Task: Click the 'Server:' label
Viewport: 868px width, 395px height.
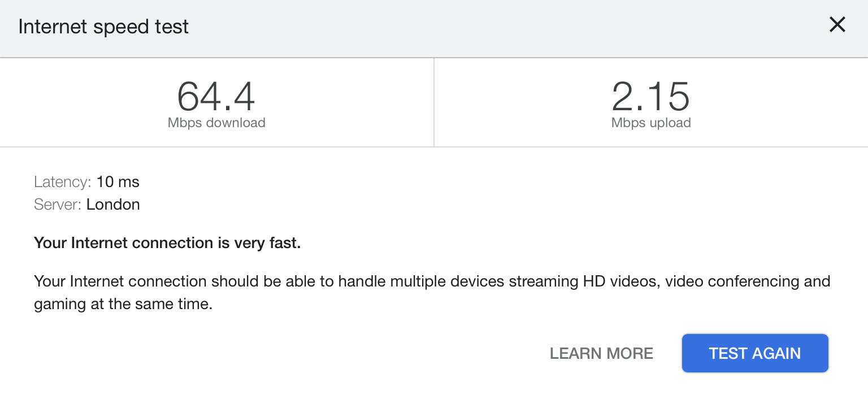Action: (58, 205)
